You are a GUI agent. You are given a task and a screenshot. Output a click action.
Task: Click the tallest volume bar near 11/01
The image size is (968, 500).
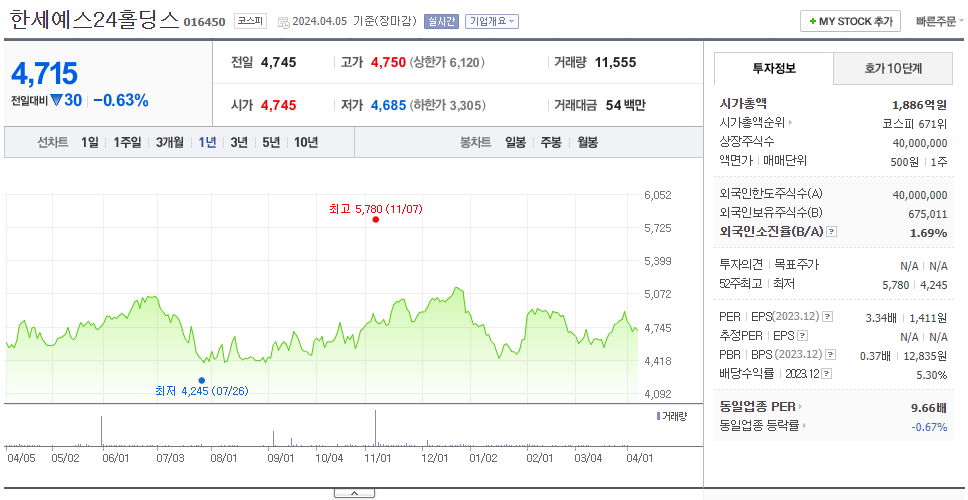pos(375,428)
